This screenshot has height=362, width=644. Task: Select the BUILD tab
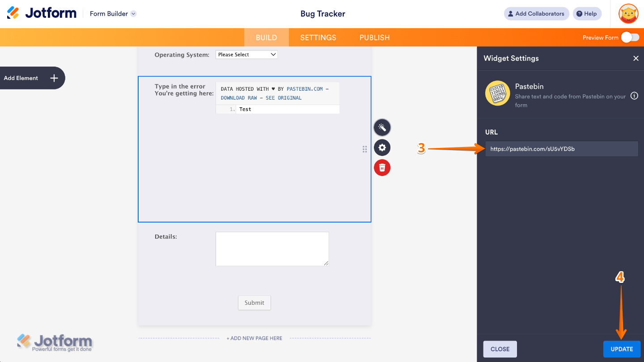[x=266, y=38]
